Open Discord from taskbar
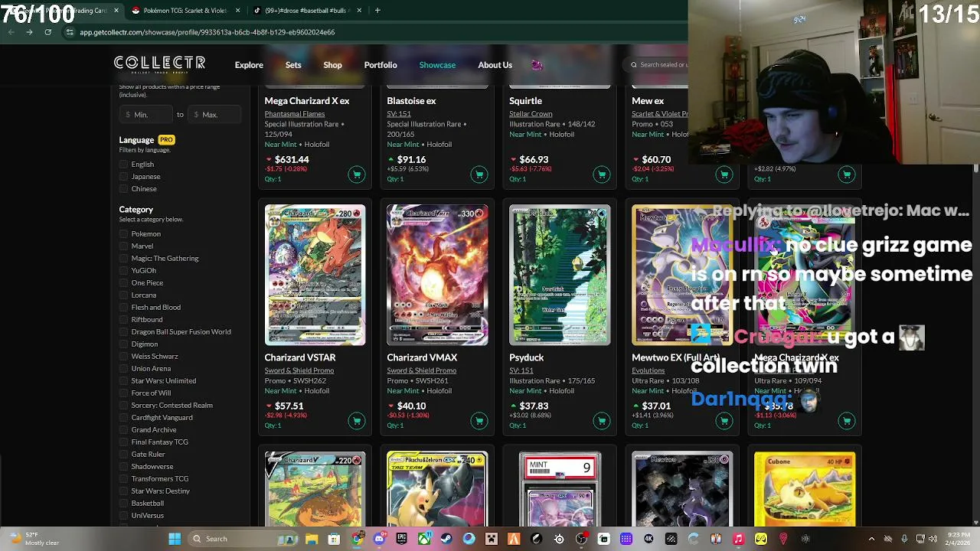Image resolution: width=980 pixels, height=551 pixels. click(379, 539)
